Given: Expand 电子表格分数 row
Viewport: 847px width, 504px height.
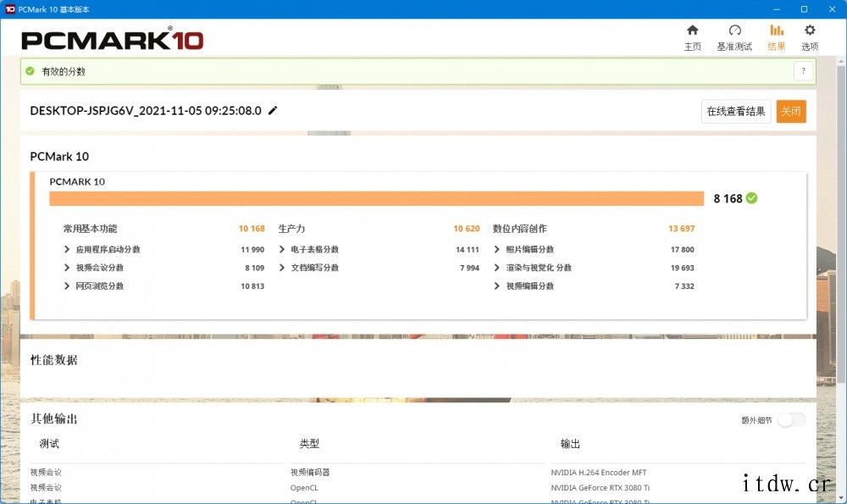Looking at the screenshot, I should pos(282,249).
